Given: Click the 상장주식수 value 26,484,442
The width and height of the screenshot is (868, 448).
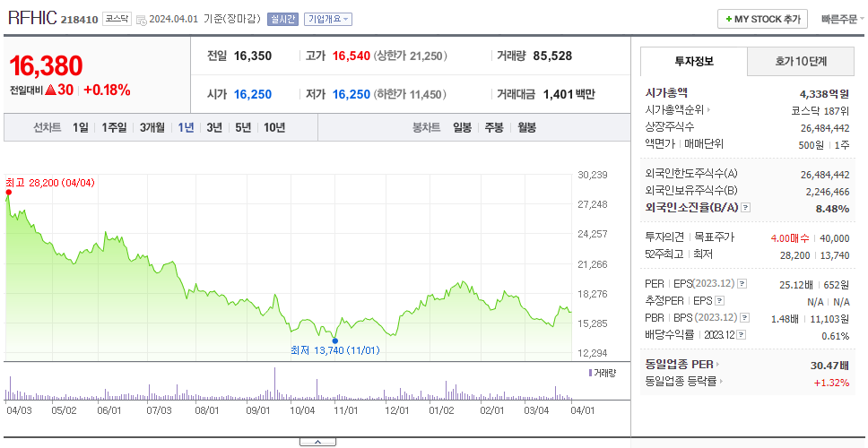Looking at the screenshot, I should click(825, 128).
